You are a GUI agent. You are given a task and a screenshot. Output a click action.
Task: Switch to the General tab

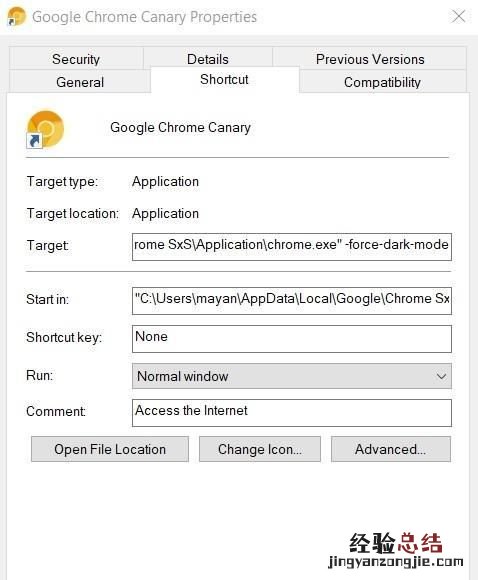click(80, 82)
